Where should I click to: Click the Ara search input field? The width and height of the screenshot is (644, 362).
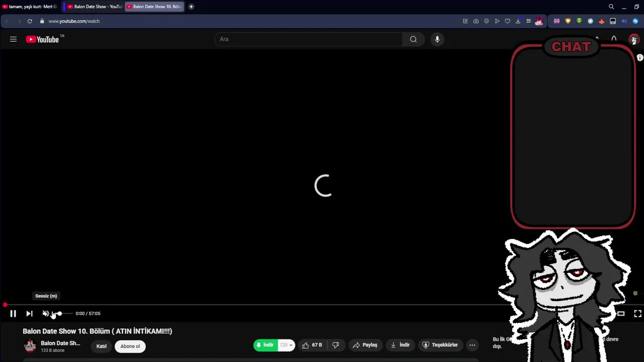click(308, 39)
